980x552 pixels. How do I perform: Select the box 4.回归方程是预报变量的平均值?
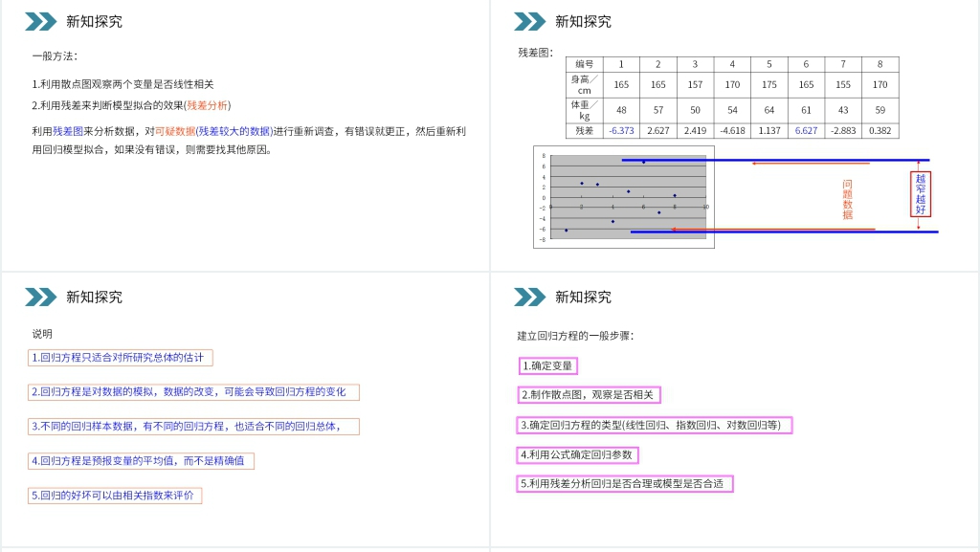(x=141, y=461)
